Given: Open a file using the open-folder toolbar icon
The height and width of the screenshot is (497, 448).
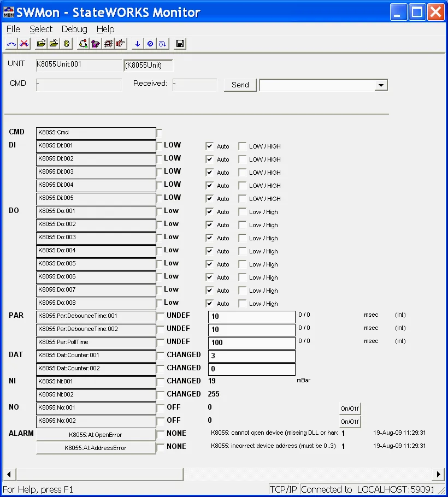Looking at the screenshot, I should pyautogui.click(x=41, y=44).
